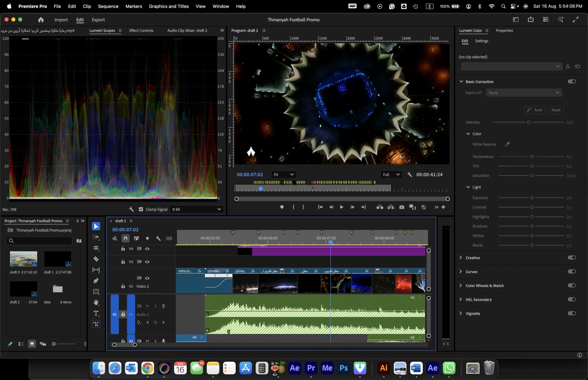Viewport: 588px width, 380px height.
Task: Hide the V4 track with its eye icon
Action: point(147,249)
